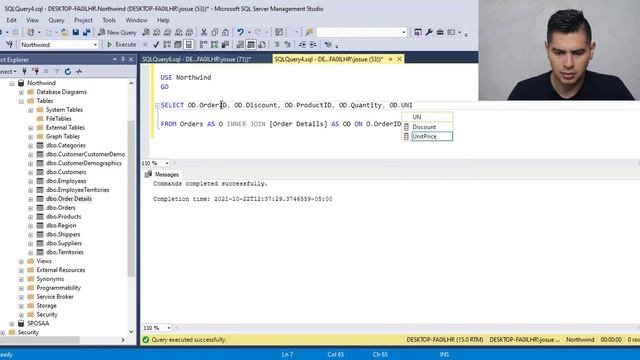Close the SQLQuery4.sql tab
Screen dimensions: 640x360
point(400,59)
